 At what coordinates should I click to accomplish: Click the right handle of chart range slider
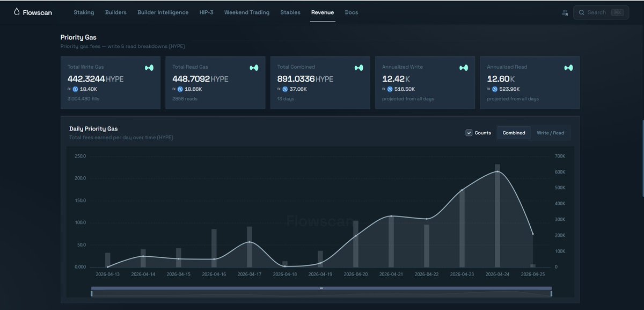point(551,293)
